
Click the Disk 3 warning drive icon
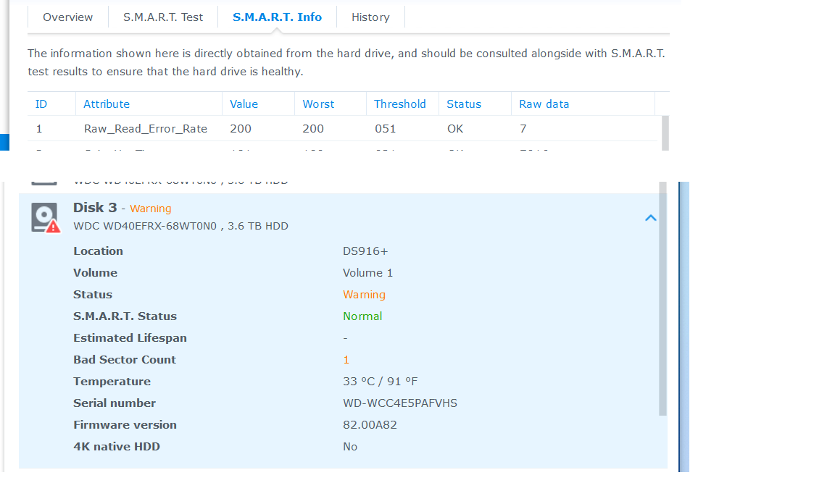45,217
